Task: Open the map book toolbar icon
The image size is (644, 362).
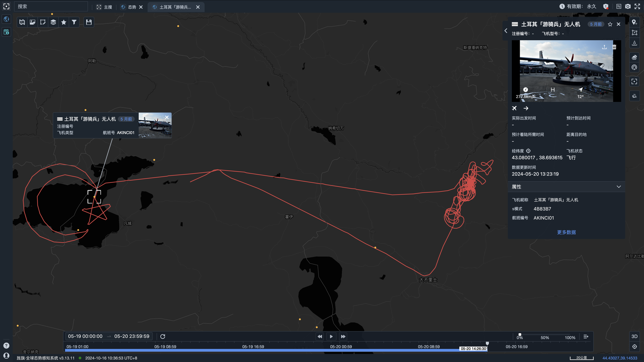Action: point(22,22)
